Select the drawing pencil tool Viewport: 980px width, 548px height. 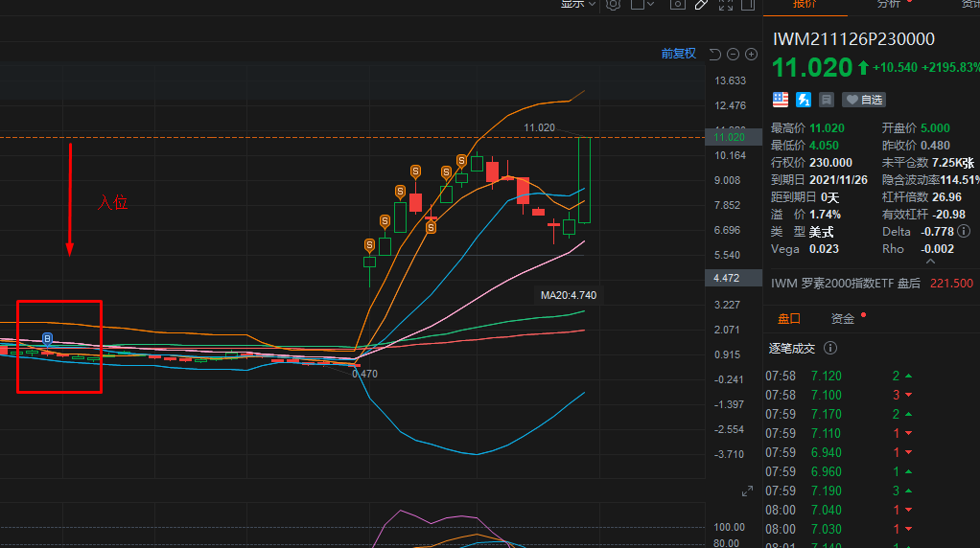pos(701,4)
